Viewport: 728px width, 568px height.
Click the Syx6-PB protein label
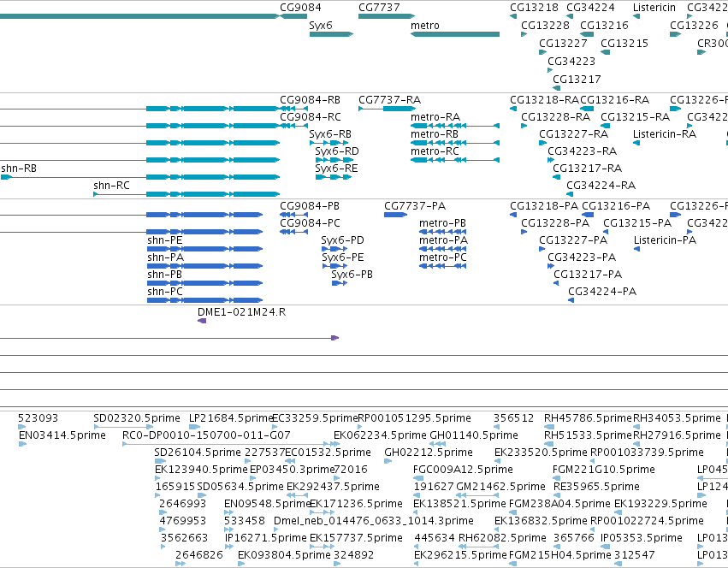(x=352, y=275)
